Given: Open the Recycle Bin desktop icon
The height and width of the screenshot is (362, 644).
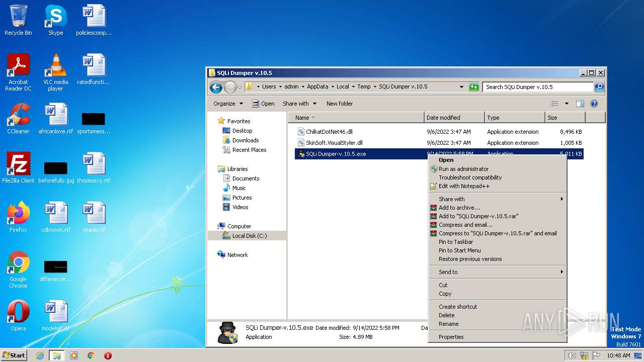Looking at the screenshot, I should pyautogui.click(x=18, y=20).
